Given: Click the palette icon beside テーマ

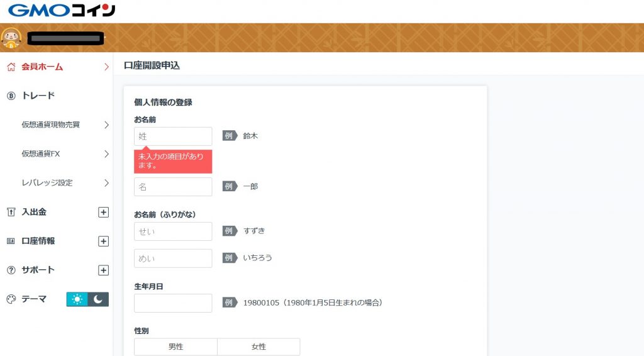Looking at the screenshot, I should click(11, 299).
